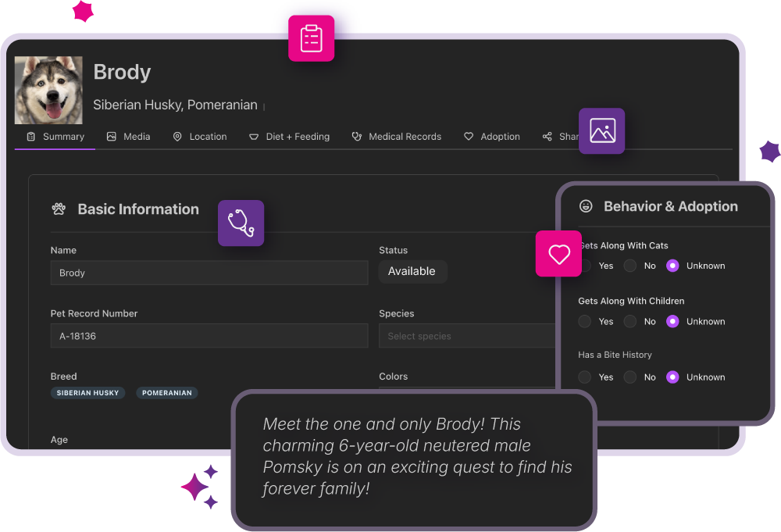Select Unknown for Gets Along With Children
Viewport: 781px width, 532px height.
click(x=672, y=321)
